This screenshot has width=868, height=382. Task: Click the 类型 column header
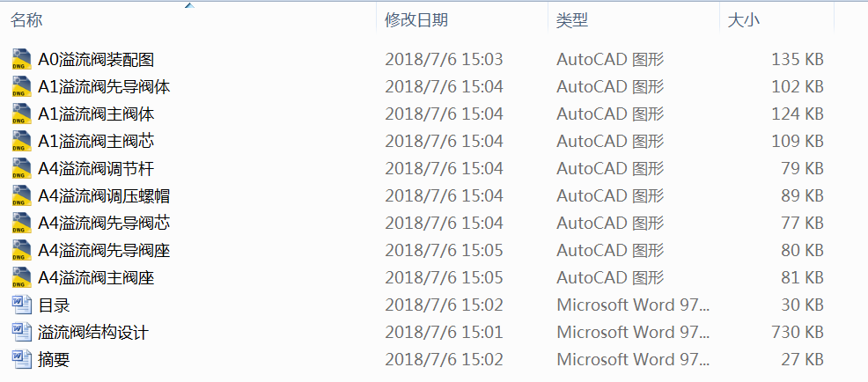572,19
